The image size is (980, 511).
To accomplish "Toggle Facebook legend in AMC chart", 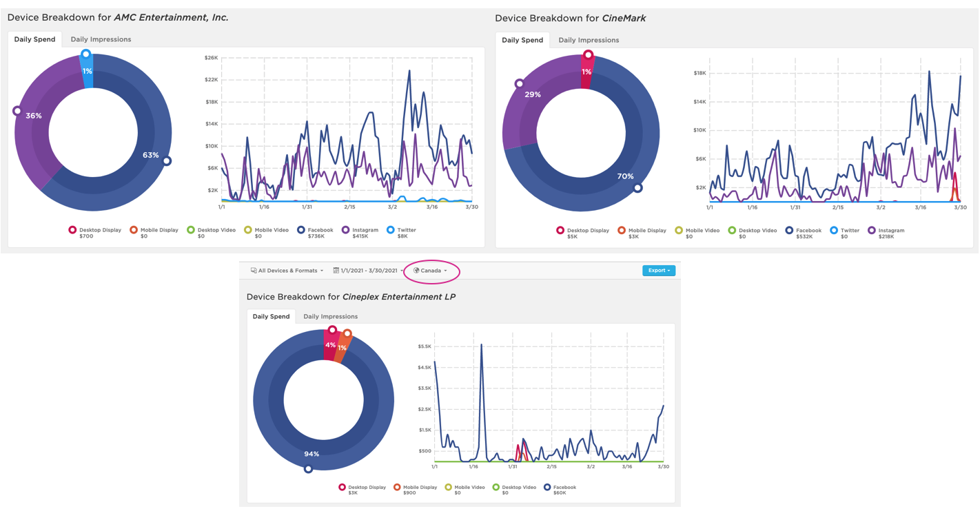I will [316, 233].
